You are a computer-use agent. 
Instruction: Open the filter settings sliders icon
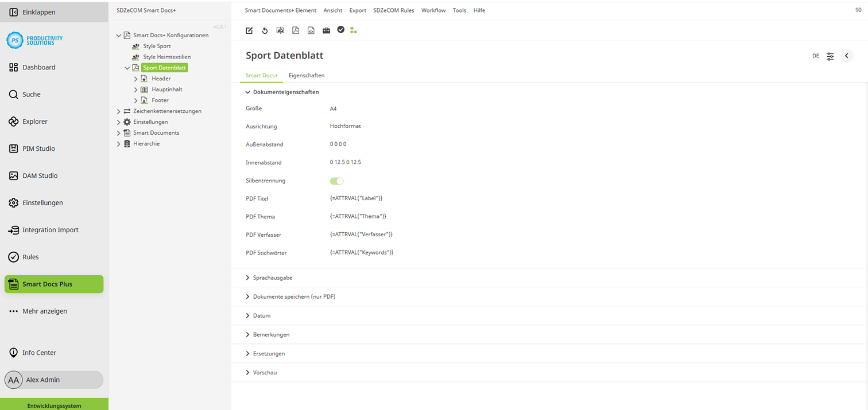pyautogui.click(x=830, y=56)
